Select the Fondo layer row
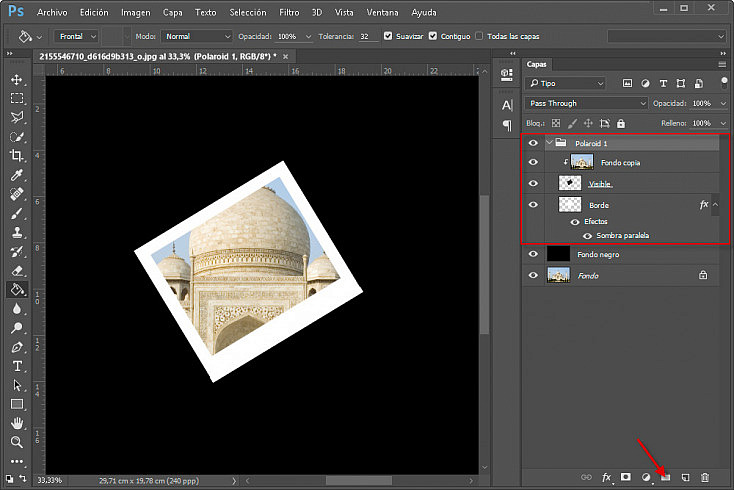This screenshot has width=734, height=490. (620, 276)
